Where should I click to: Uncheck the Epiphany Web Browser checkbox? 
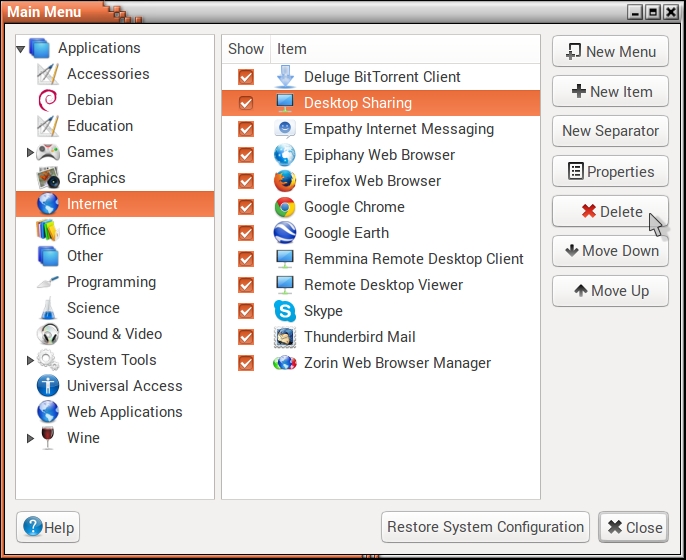246,155
